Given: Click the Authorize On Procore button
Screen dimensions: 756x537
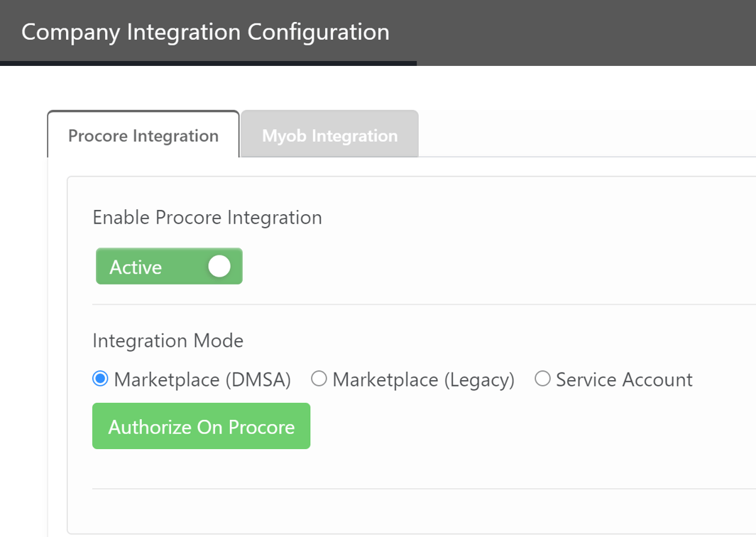Looking at the screenshot, I should [201, 426].
